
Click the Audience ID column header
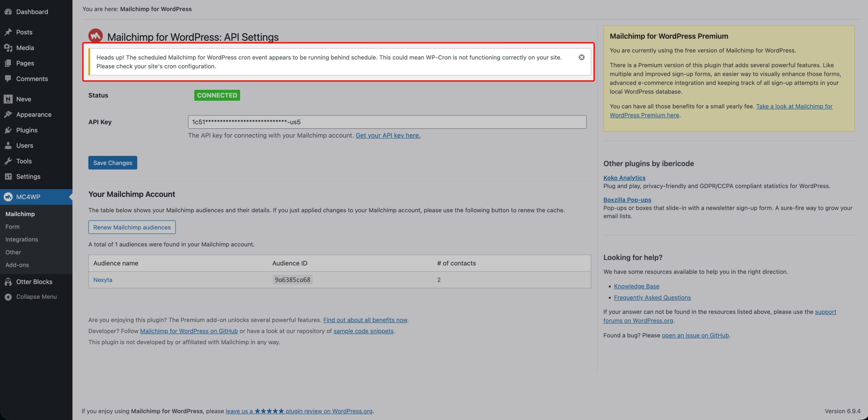pos(290,263)
